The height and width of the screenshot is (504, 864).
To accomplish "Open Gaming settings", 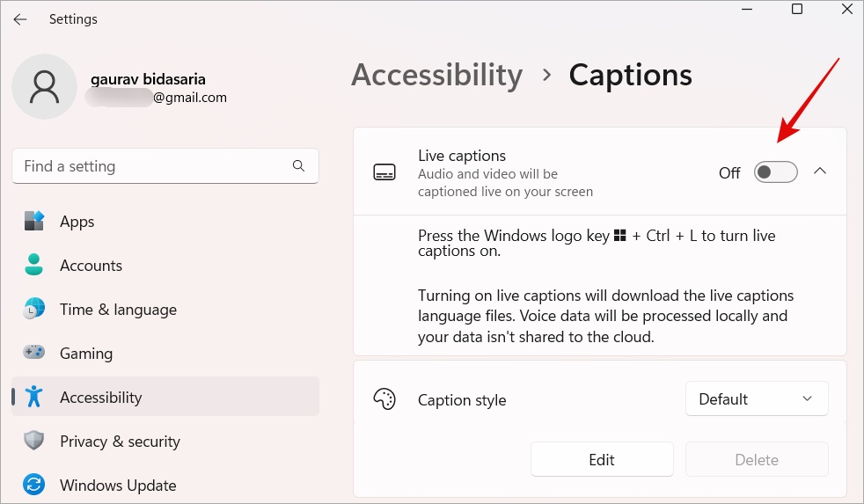I will pos(165,353).
